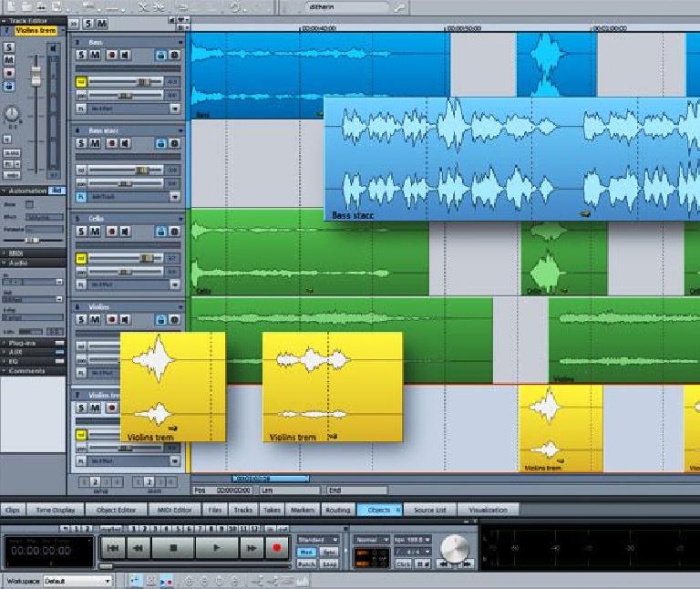Click the speaker monitor icon on Bass track
The image size is (700, 589).
126,56
